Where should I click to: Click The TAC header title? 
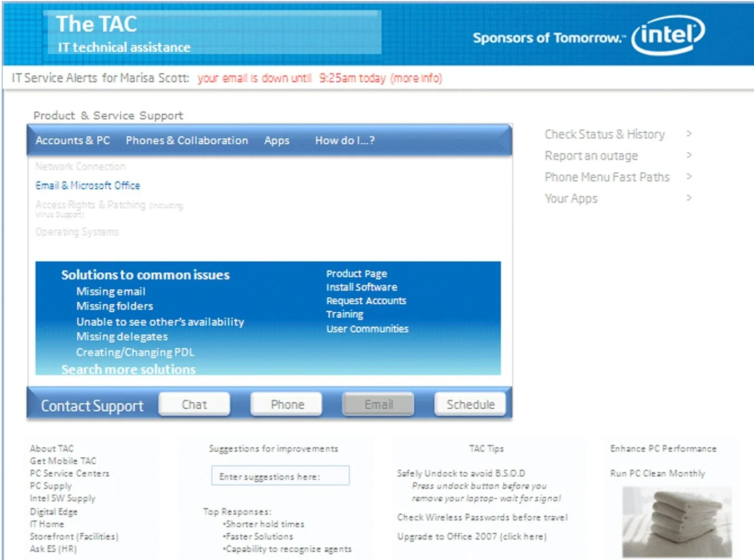click(96, 23)
